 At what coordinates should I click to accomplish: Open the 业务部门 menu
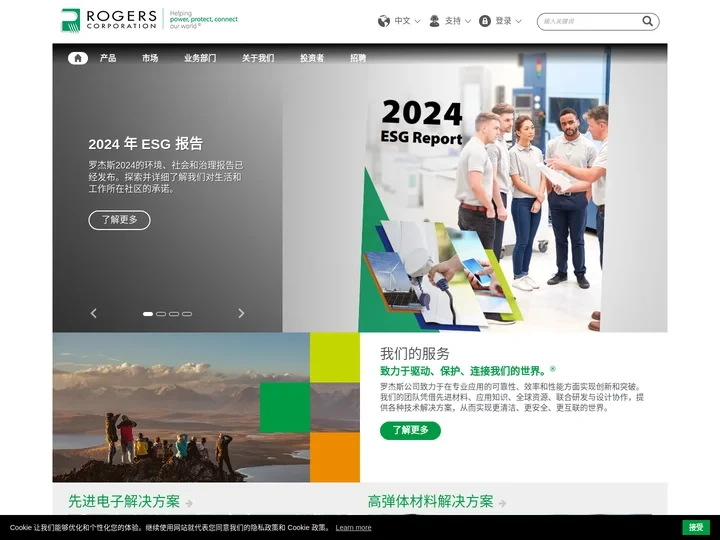click(200, 58)
